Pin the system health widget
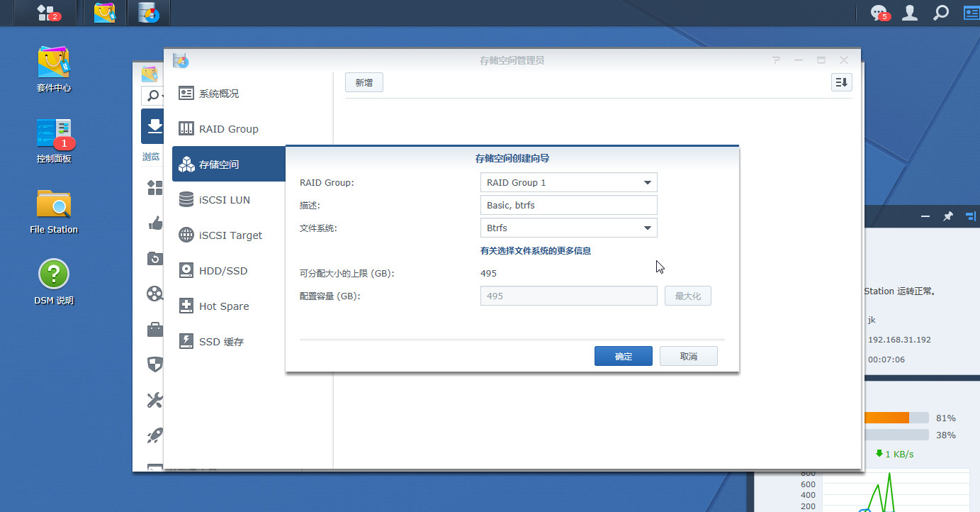Screen dimensions: 980x512 [947, 216]
